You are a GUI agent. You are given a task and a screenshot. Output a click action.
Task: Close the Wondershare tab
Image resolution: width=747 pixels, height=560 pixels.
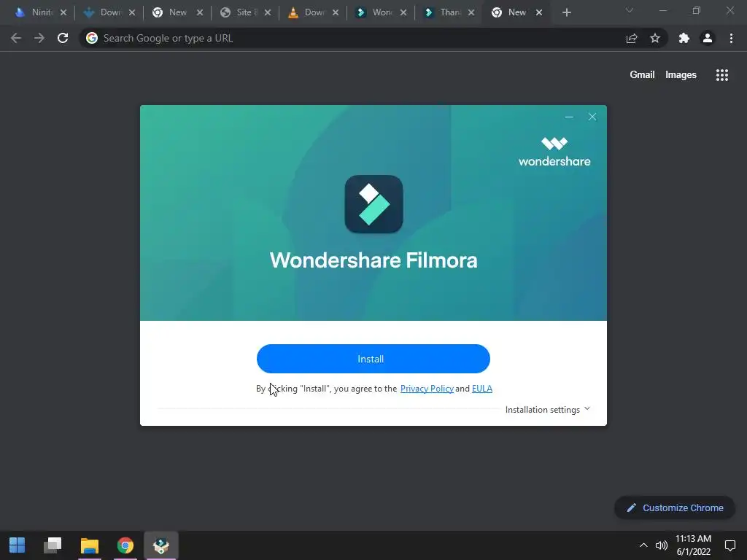pyautogui.click(x=403, y=12)
